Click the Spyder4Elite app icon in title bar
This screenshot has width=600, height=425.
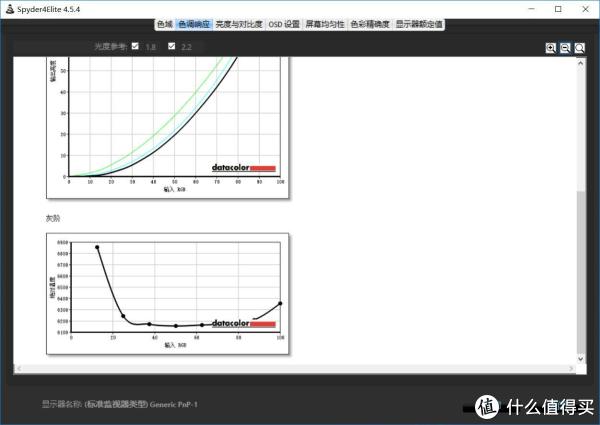10,9
